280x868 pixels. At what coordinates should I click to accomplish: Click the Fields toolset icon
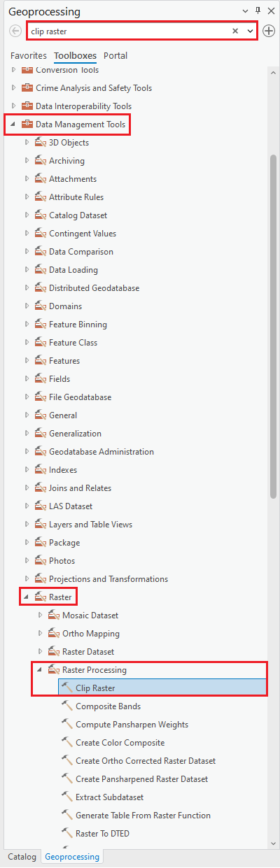pyautogui.click(x=41, y=379)
